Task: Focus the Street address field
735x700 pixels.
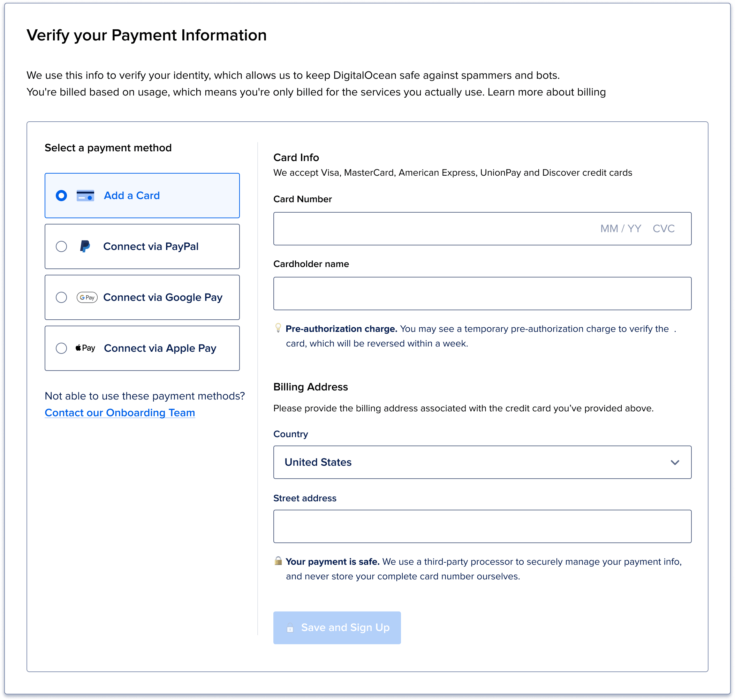Action: [482, 526]
